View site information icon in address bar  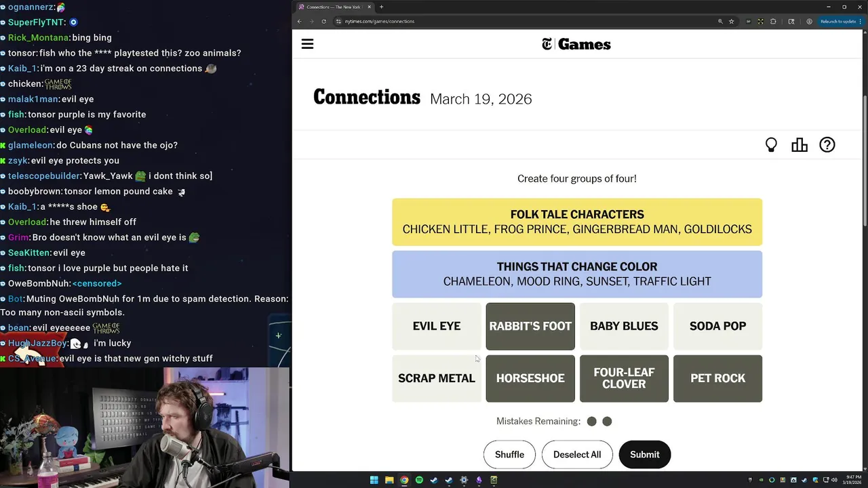(338, 21)
